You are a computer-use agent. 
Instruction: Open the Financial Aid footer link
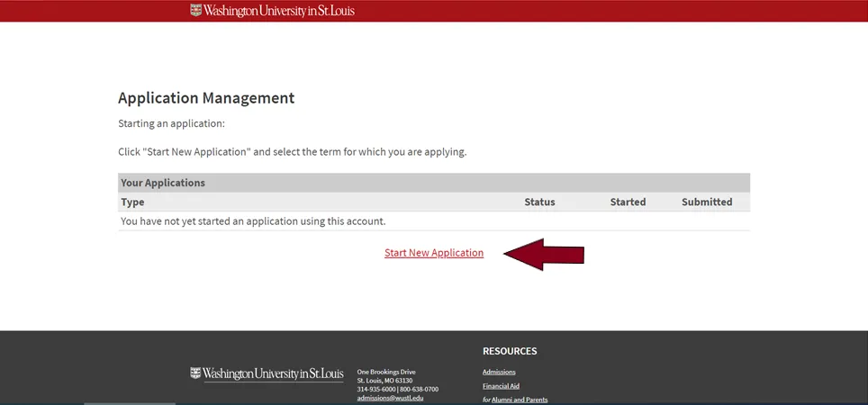tap(501, 386)
